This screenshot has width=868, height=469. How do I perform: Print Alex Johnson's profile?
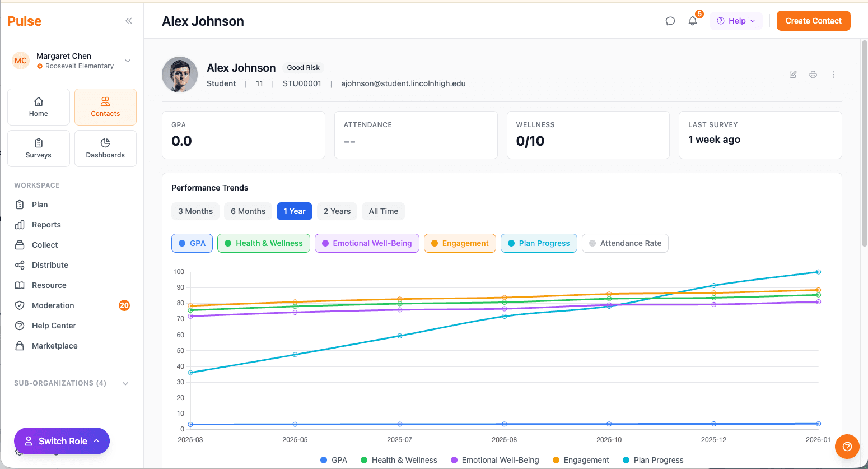point(813,74)
